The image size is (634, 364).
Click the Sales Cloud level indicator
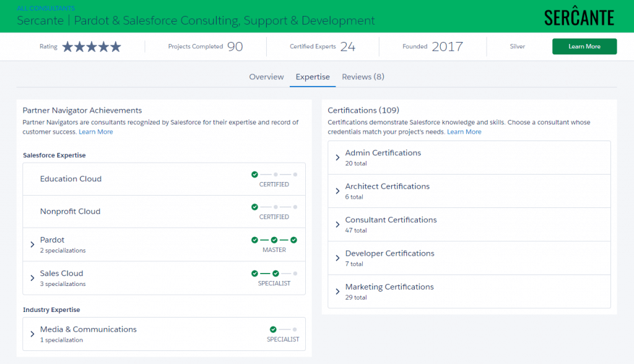(x=274, y=274)
